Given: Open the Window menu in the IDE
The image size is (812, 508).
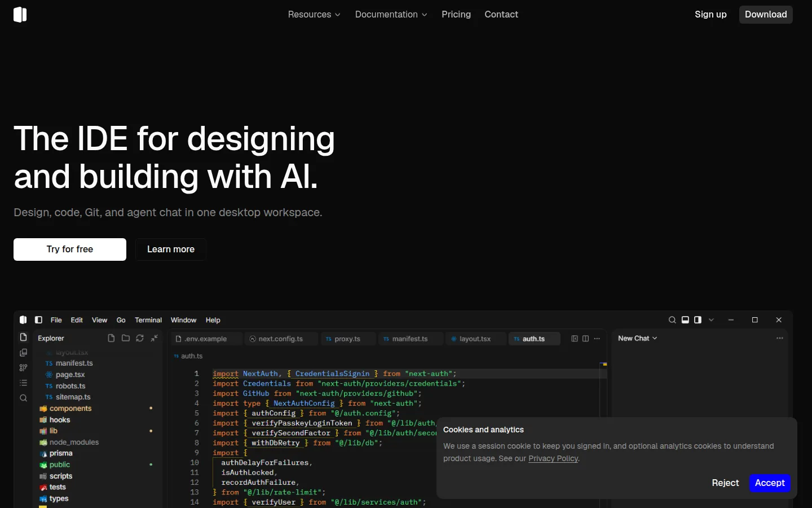Looking at the screenshot, I should click(x=184, y=320).
